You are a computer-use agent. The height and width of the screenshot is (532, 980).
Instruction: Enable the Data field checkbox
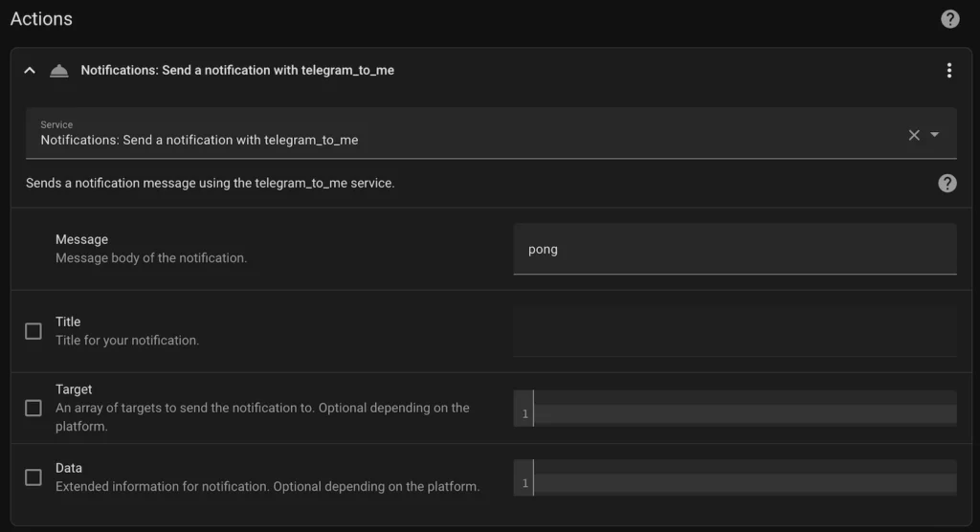(33, 477)
